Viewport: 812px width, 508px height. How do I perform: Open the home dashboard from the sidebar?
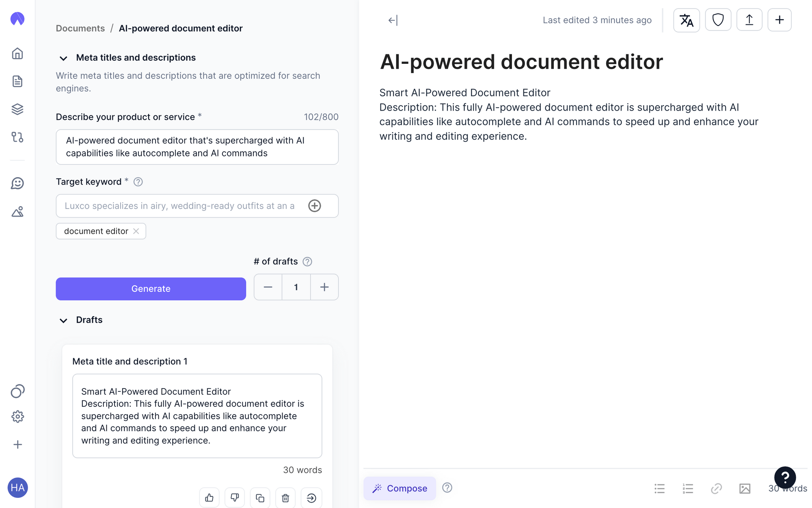coord(17,53)
